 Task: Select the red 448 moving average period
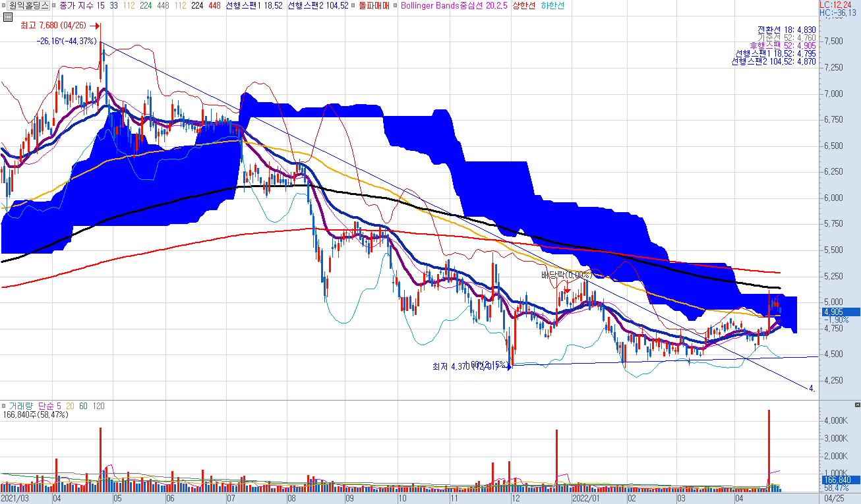214,5
